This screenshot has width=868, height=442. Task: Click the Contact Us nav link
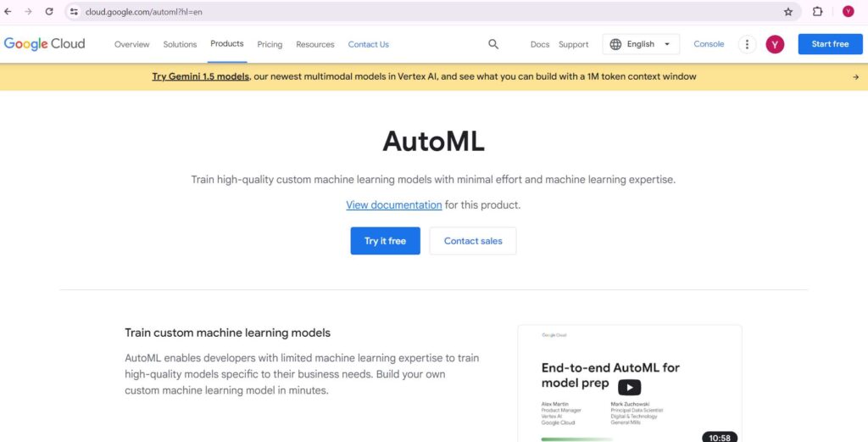coord(369,44)
